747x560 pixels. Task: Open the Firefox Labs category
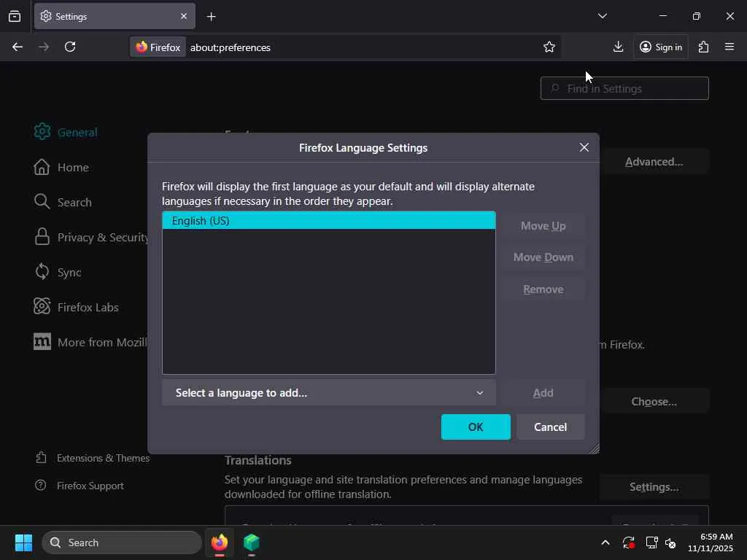(x=76, y=307)
